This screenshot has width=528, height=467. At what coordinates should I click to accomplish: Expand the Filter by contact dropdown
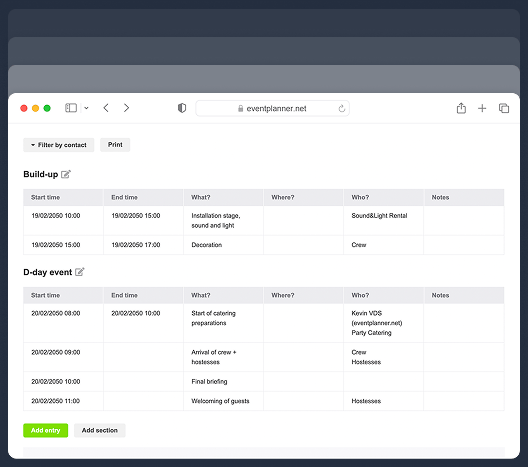pos(59,145)
